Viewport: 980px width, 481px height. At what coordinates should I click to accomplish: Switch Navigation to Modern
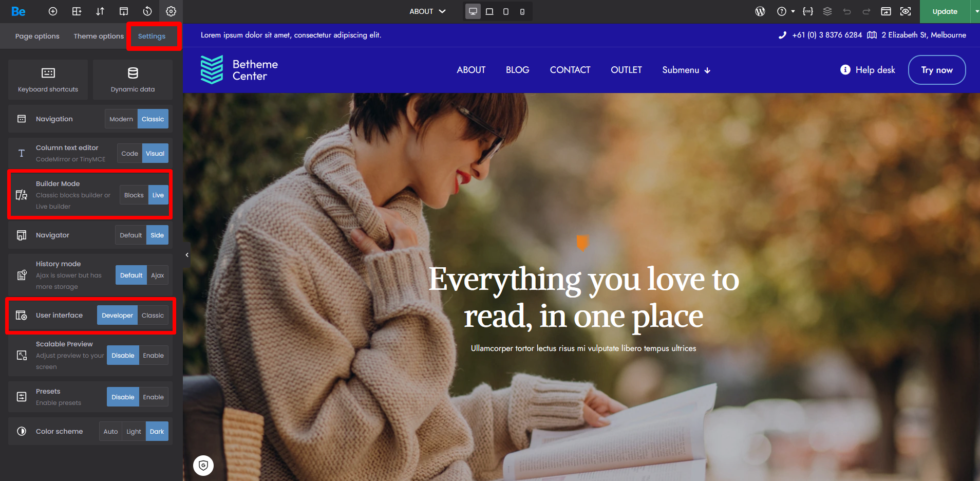coord(121,119)
